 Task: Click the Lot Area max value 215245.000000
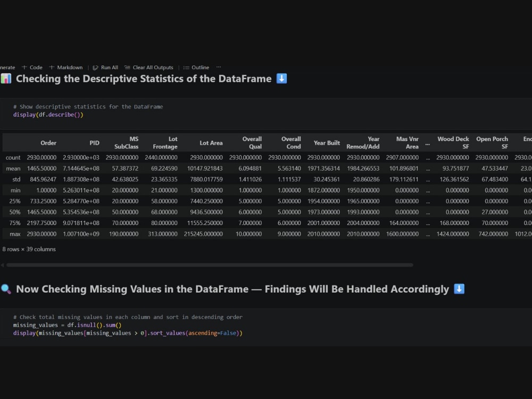[203, 234]
